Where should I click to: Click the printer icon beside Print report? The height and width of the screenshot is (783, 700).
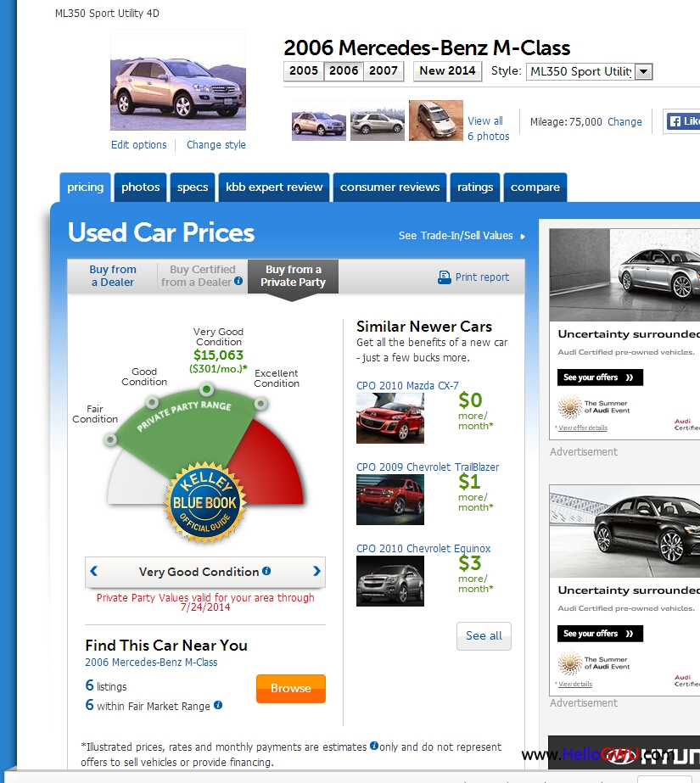[x=445, y=277]
